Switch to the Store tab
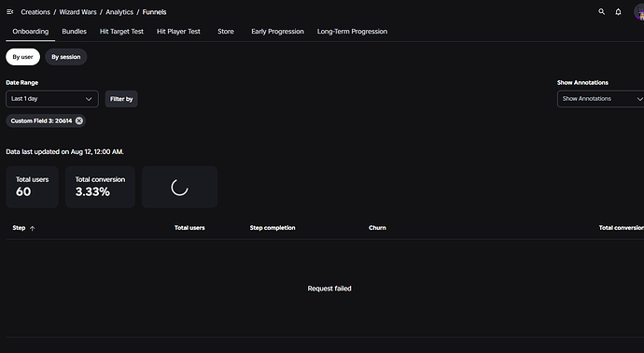The height and width of the screenshot is (353, 644). (226, 32)
